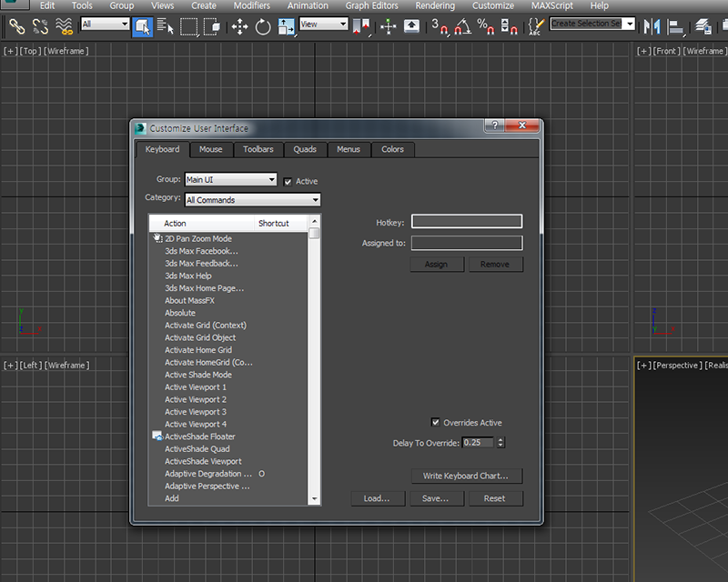Screen dimensions: 728x582
Task: Open Edit Named Selection Sets icon
Action: [536, 26]
